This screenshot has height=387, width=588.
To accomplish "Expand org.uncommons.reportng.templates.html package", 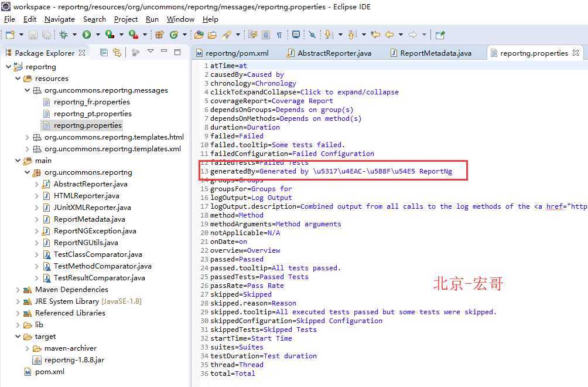I will 27,137.
